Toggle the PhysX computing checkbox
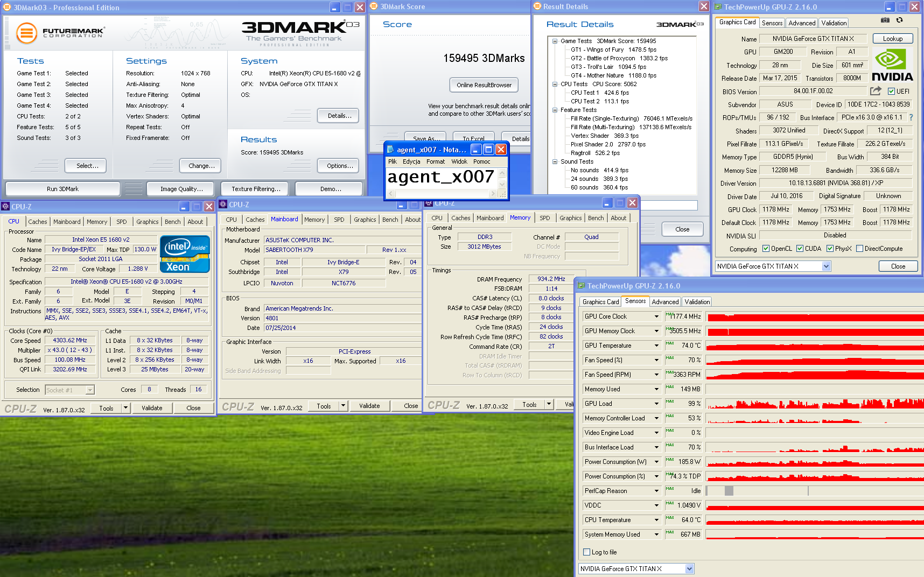This screenshot has width=924, height=577. (830, 249)
